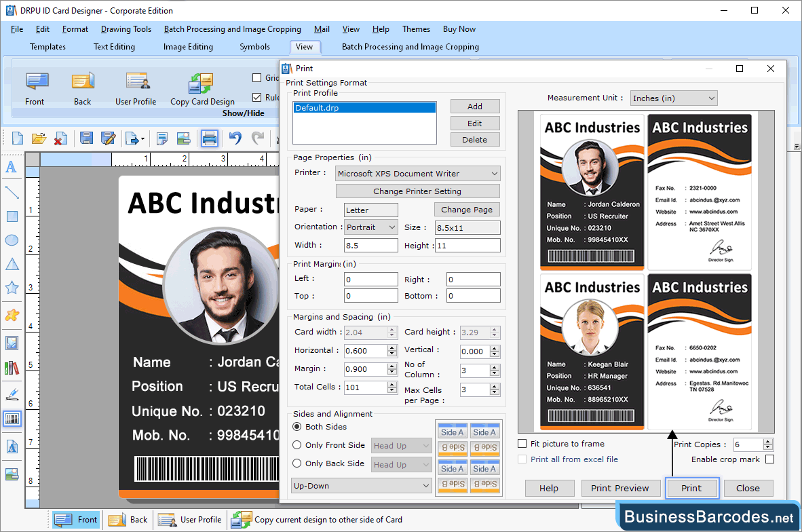Click the Print Preview button
This screenshot has height=532, width=802.
coord(620,488)
